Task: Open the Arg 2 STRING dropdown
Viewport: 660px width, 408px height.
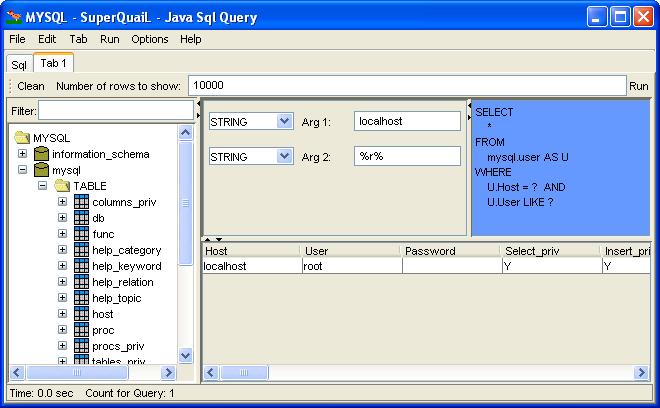Action: pos(284,156)
